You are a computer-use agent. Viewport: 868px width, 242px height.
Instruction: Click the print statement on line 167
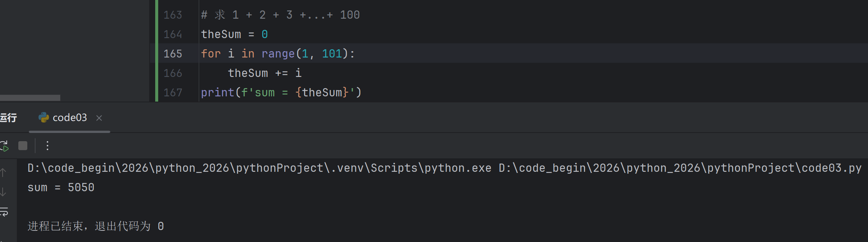coord(281,93)
